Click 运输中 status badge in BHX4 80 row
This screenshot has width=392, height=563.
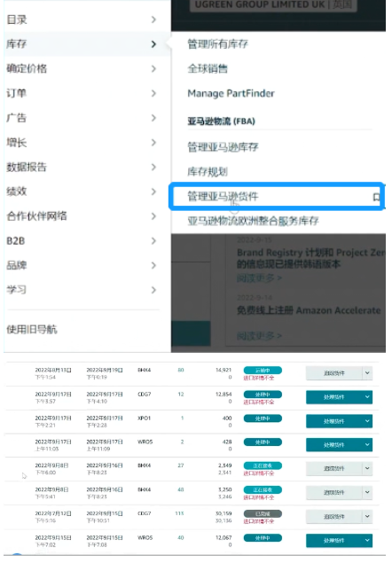[263, 371]
